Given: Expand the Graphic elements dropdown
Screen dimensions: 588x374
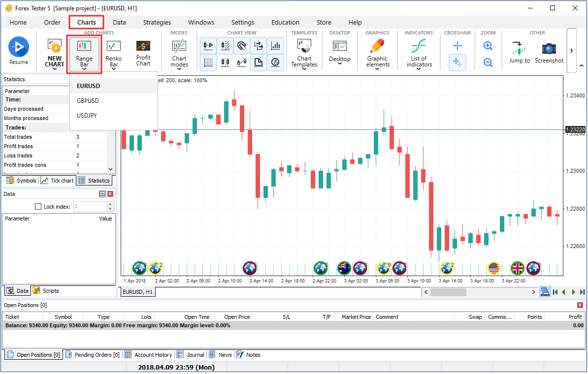Looking at the screenshot, I should 378,68.
